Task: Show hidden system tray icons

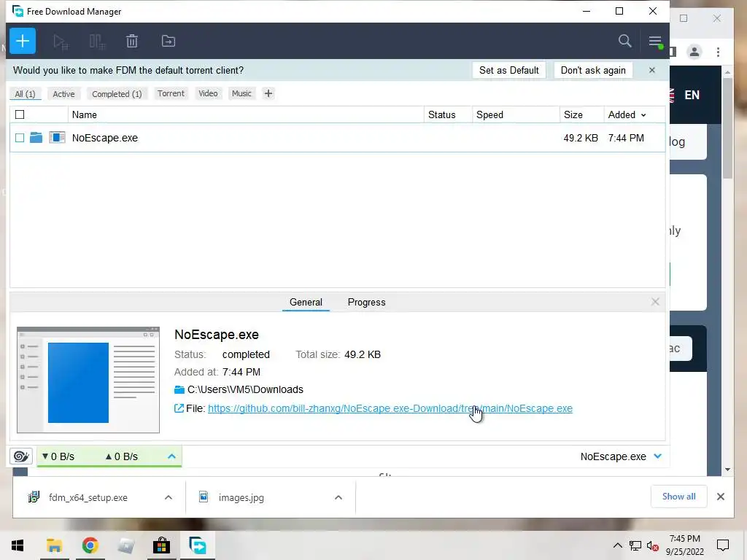Action: tap(617, 545)
